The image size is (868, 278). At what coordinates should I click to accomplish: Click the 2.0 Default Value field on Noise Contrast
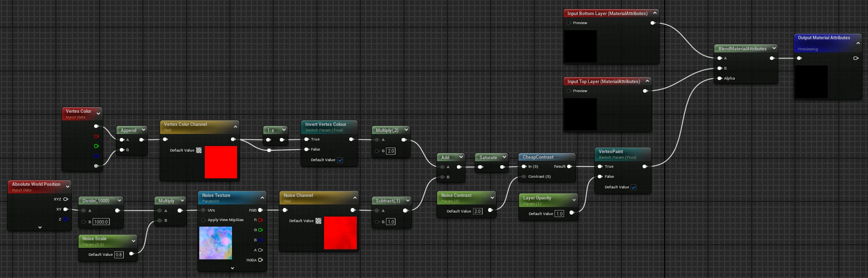(478, 211)
